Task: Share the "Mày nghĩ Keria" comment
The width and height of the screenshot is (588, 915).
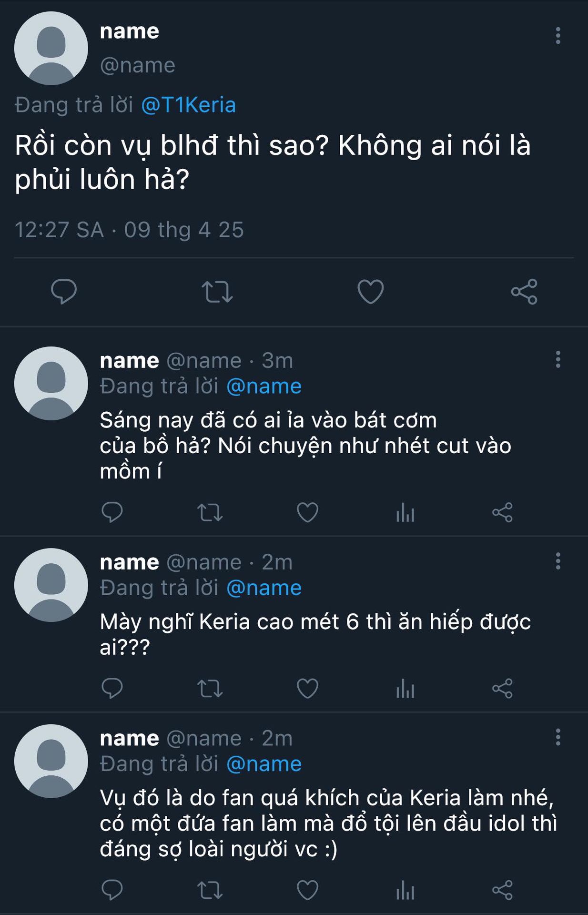Action: click(x=502, y=689)
